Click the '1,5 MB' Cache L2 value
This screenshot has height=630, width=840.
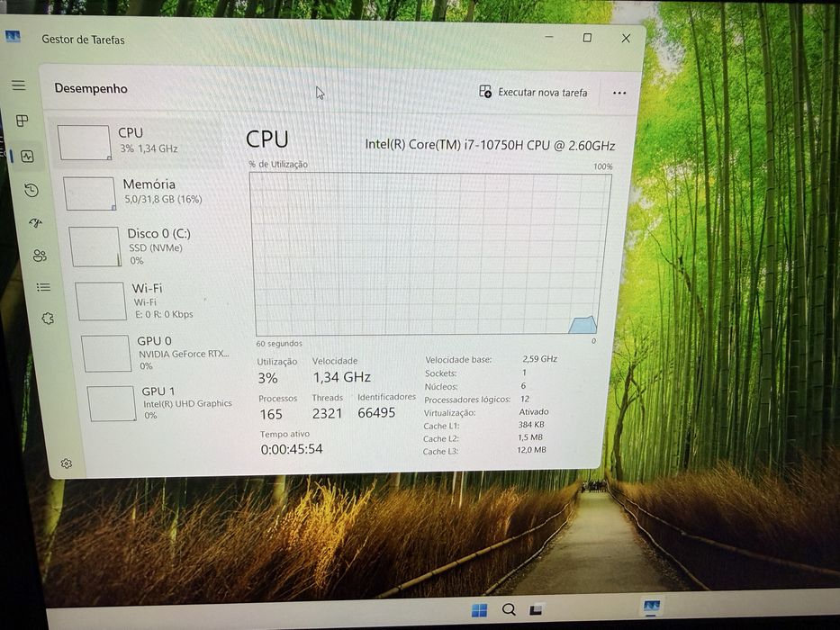[x=530, y=437]
